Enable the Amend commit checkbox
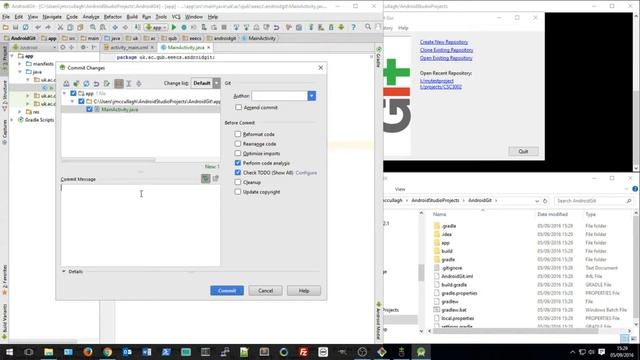640x360 pixels. point(238,107)
